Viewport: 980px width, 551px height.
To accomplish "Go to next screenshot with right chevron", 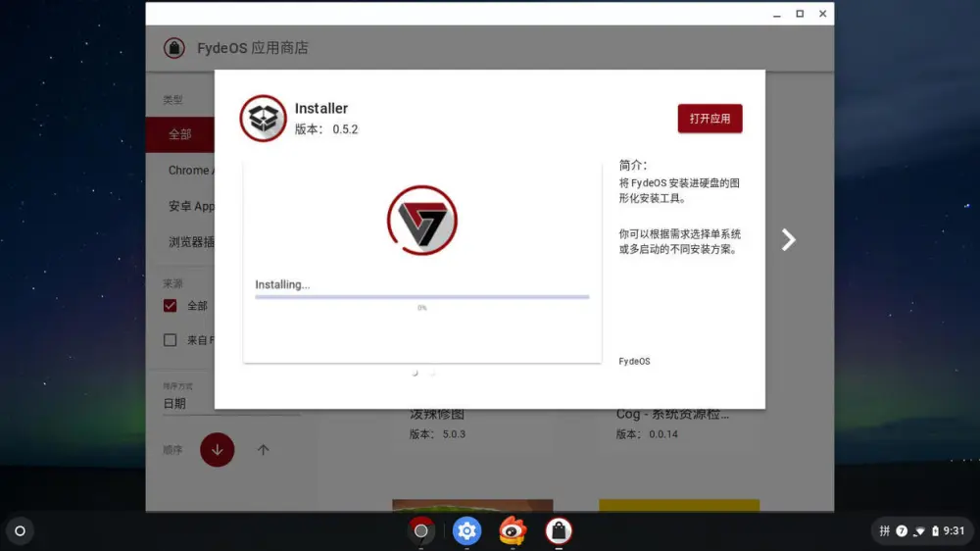I will pyautogui.click(x=788, y=240).
